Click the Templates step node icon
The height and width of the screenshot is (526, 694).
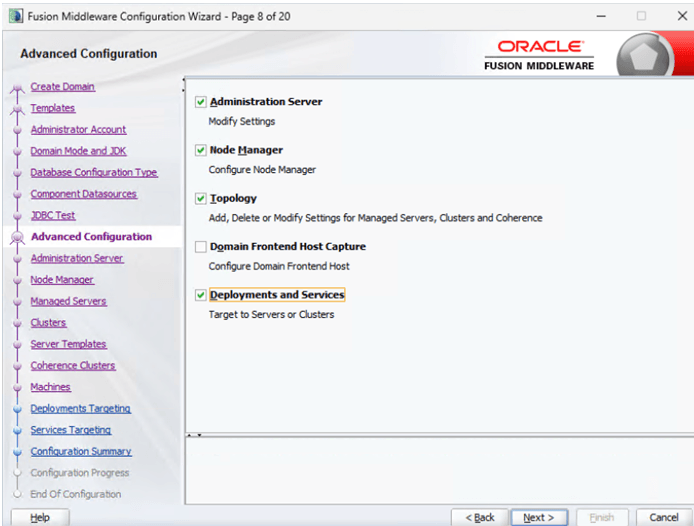[17, 109]
